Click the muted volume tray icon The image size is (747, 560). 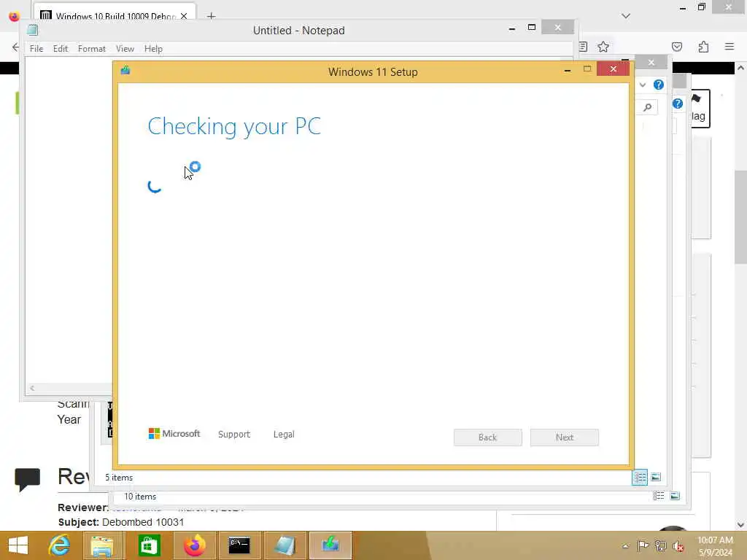pyautogui.click(x=678, y=546)
